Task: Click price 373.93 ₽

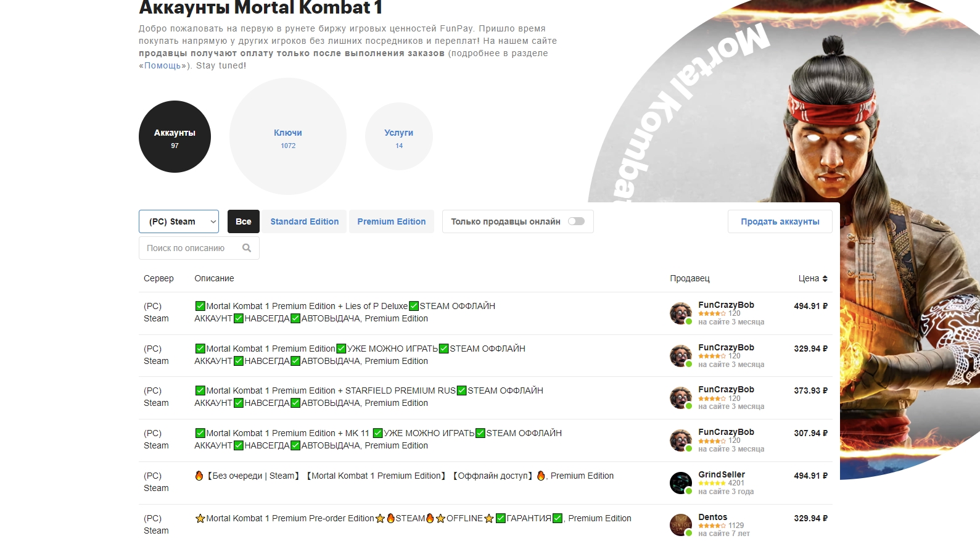Action: tap(810, 390)
